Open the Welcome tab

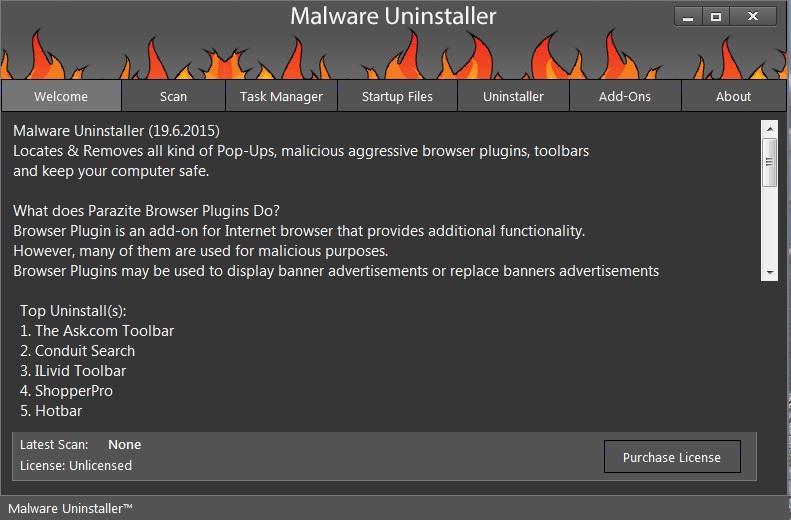click(61, 96)
